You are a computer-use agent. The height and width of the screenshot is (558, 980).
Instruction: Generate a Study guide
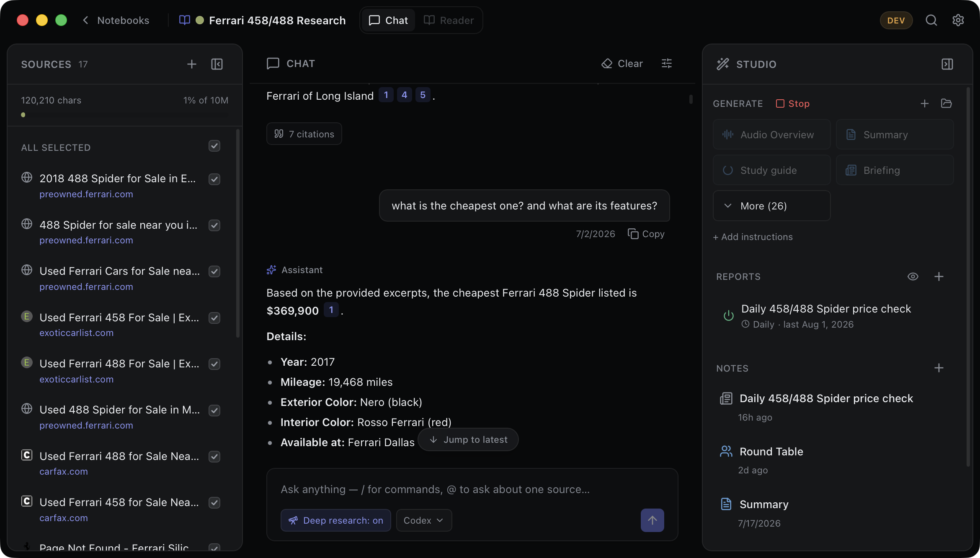(x=771, y=170)
